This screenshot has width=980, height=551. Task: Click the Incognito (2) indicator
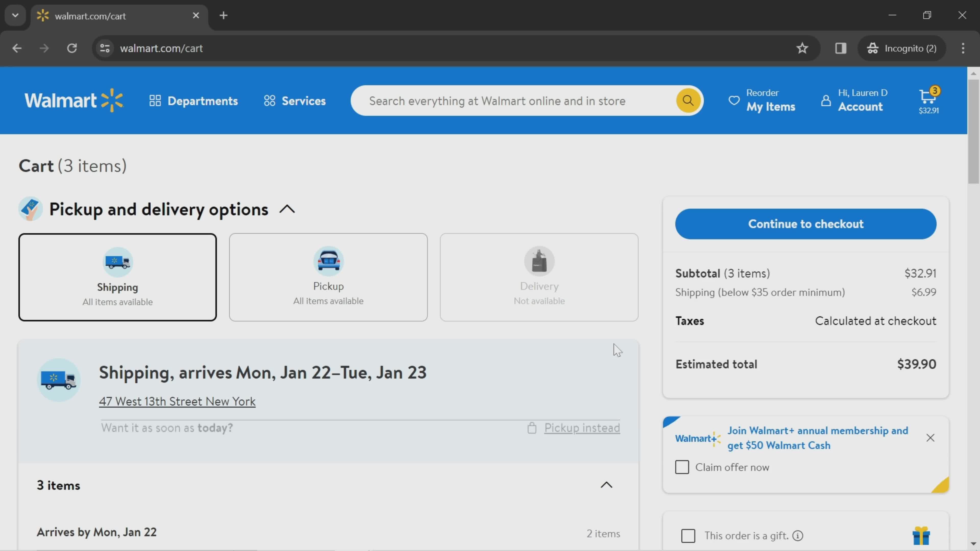pyautogui.click(x=902, y=48)
